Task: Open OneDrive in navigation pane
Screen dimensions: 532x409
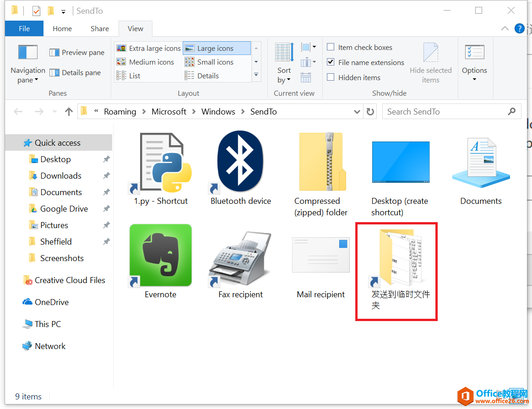Action: point(52,302)
